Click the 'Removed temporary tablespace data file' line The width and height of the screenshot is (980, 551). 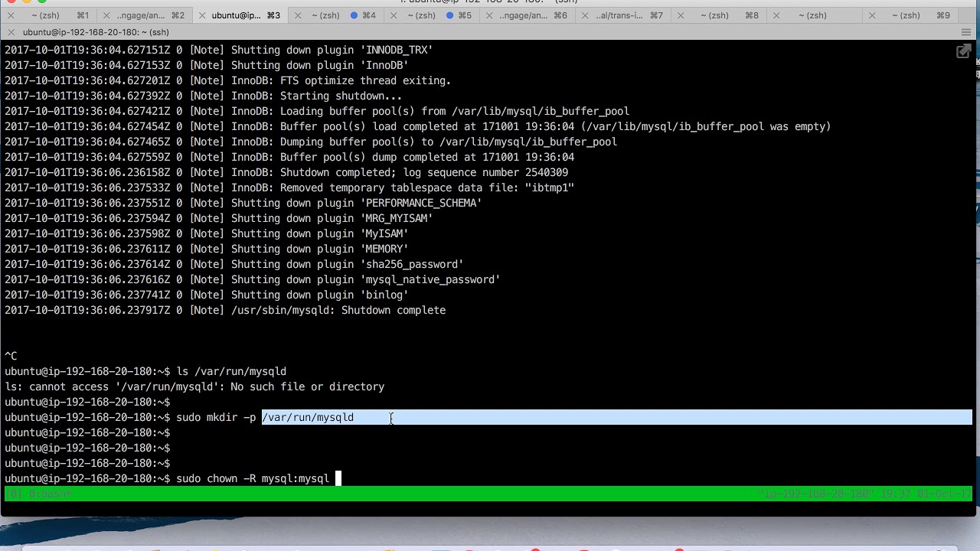pos(289,187)
